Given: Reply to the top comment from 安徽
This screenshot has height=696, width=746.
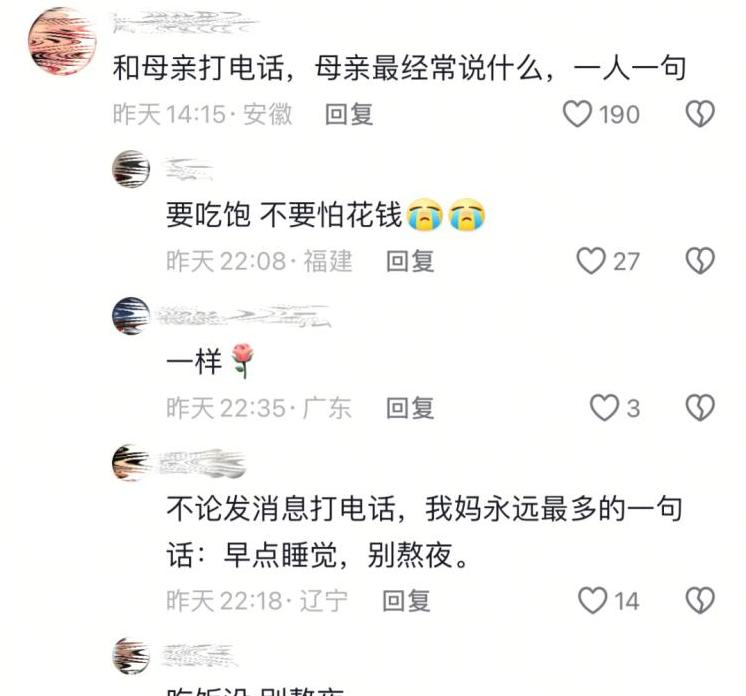Looking at the screenshot, I should 349,115.
